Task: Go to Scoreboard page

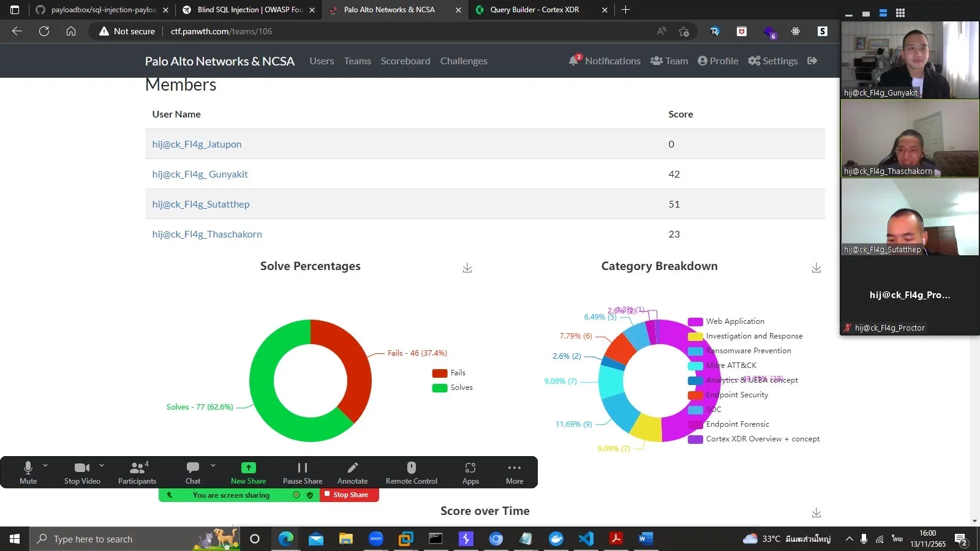Action: click(405, 61)
